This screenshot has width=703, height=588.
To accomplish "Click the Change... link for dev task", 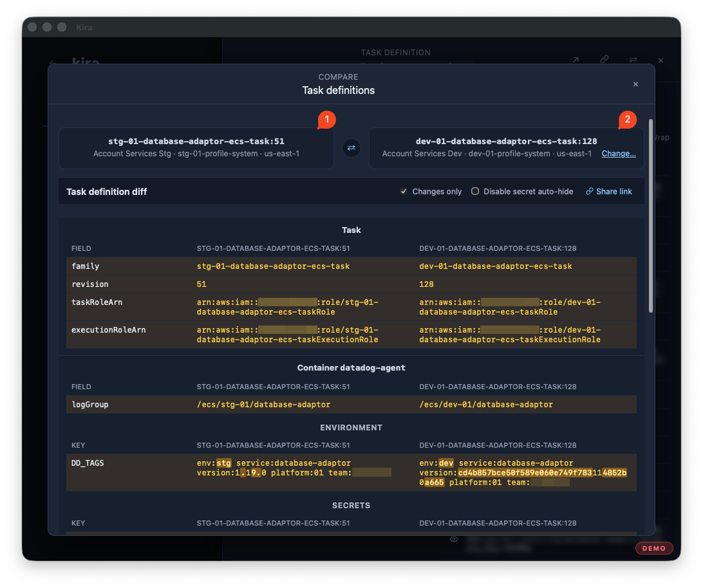I will [618, 154].
